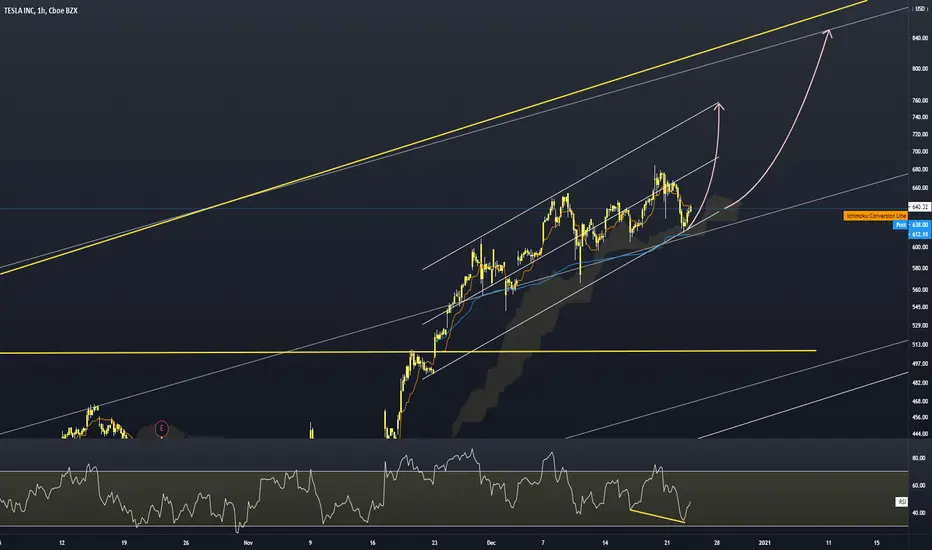The image size is (932, 550).
Task: Open the USD currency selector on price axis
Action: (x=920, y=9)
